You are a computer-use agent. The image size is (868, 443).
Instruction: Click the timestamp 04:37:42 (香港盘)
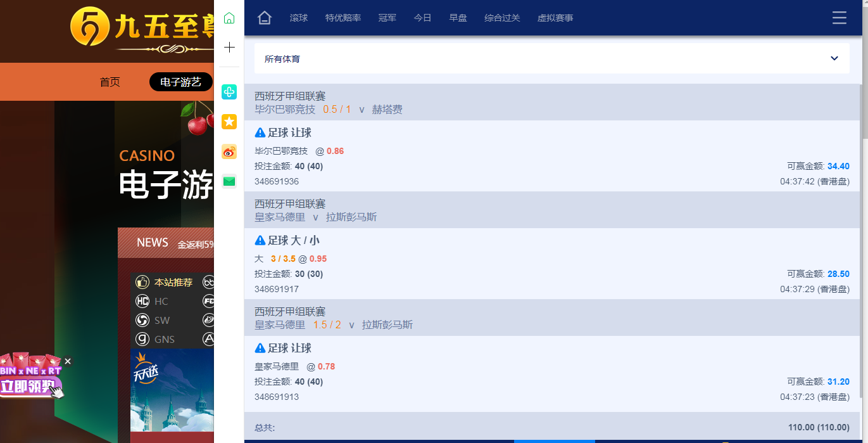point(815,181)
